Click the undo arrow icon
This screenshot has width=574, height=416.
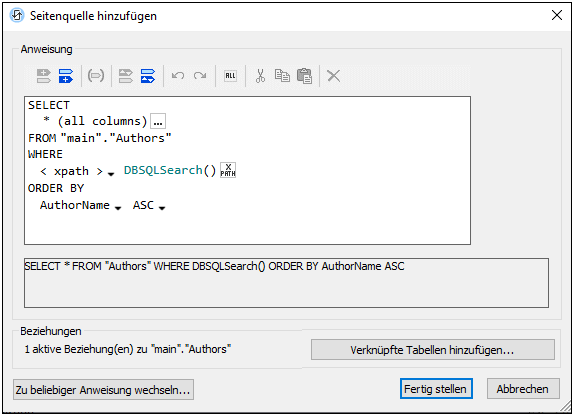(x=178, y=76)
